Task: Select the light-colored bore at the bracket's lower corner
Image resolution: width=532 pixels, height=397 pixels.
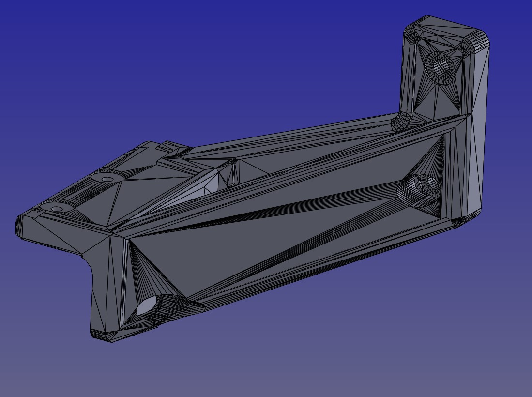Action: coord(146,305)
